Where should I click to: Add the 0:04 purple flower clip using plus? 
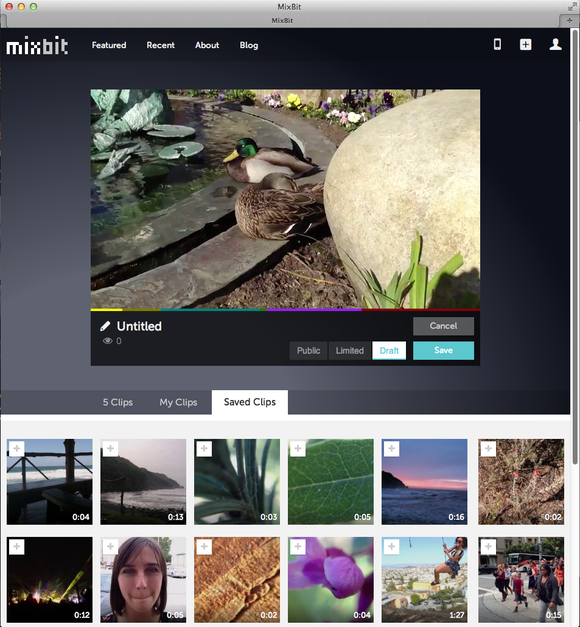pos(298,546)
